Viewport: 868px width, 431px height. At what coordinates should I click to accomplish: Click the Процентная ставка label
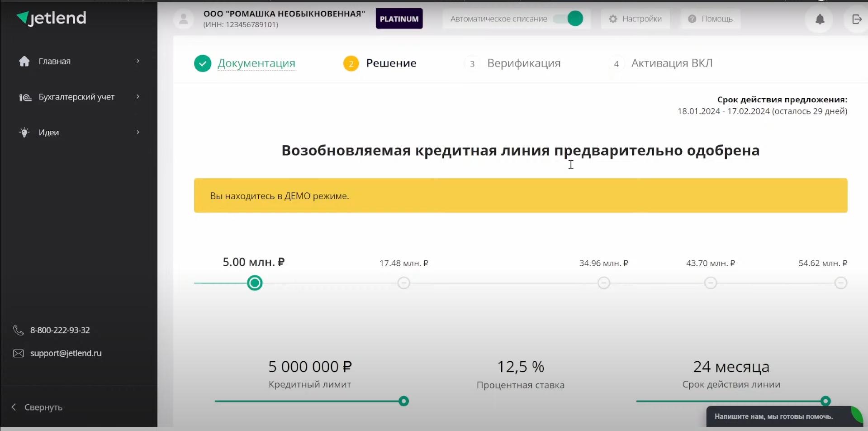(x=521, y=385)
